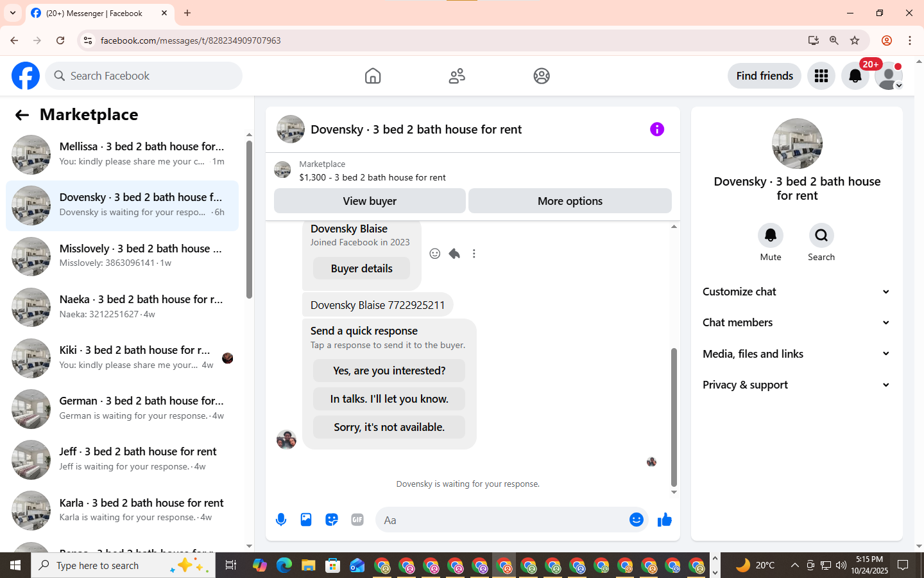Close the Messenger | Facebook tab
This screenshot has height=578, width=924.
[x=164, y=13]
